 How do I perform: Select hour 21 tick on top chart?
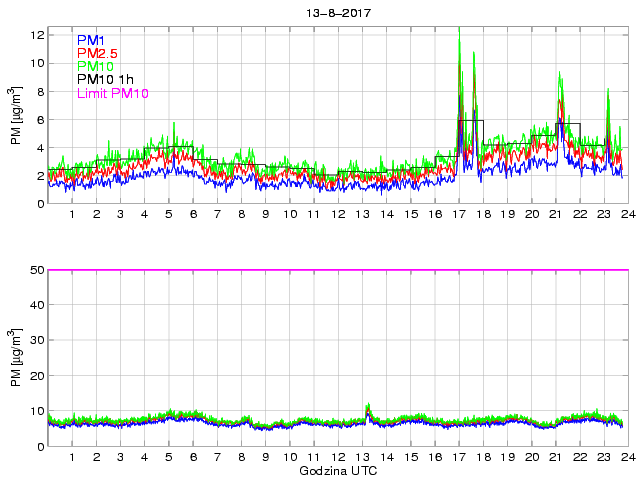click(x=556, y=215)
